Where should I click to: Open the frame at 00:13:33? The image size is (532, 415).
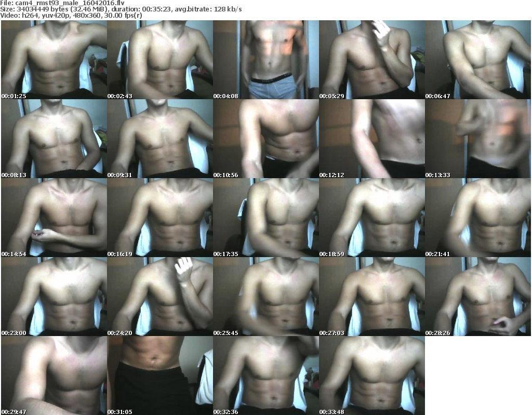pos(478,139)
